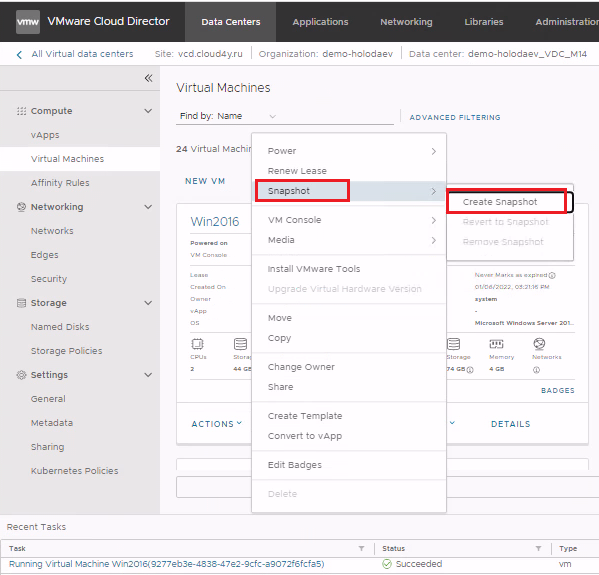
Task: Click the info icon next to 74 GB storage
Action: 470,370
